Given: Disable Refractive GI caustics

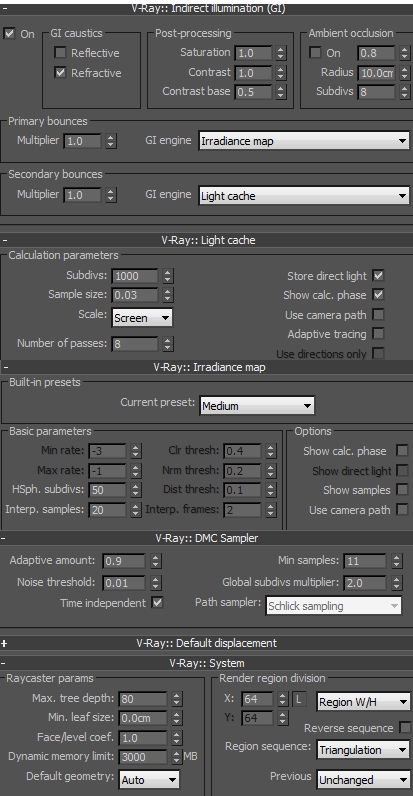Looking at the screenshot, I should click(60, 73).
